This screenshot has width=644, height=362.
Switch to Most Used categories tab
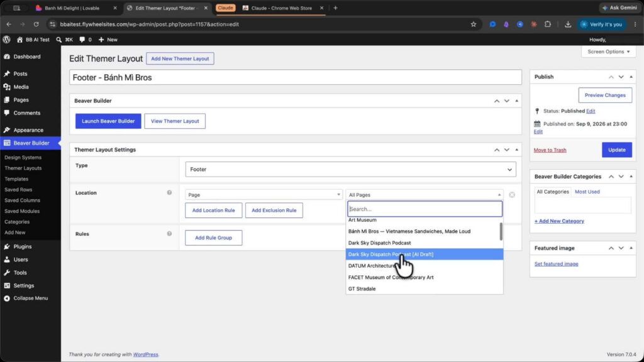click(x=587, y=192)
